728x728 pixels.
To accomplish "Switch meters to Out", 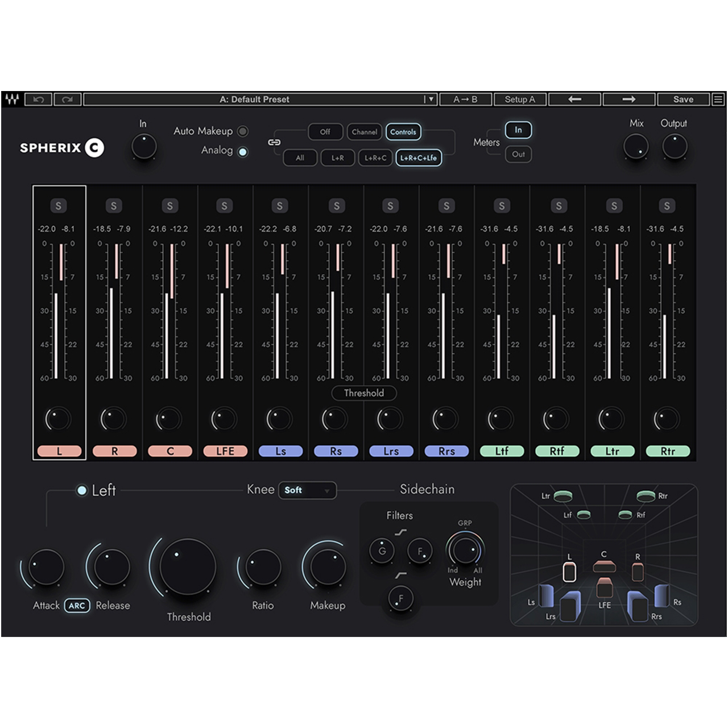I will pyautogui.click(x=518, y=154).
